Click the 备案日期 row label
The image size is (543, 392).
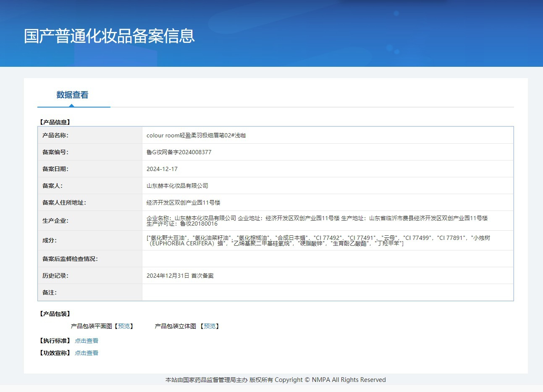(55, 169)
